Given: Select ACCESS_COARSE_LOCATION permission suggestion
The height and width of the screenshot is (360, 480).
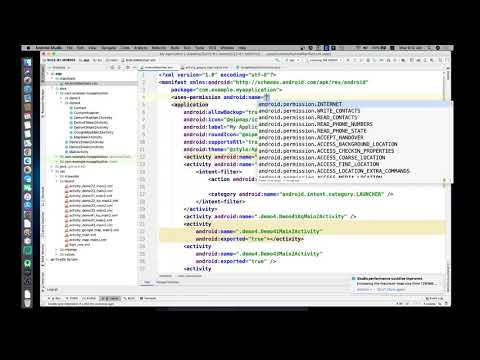Looking at the screenshot, I should point(354,157).
